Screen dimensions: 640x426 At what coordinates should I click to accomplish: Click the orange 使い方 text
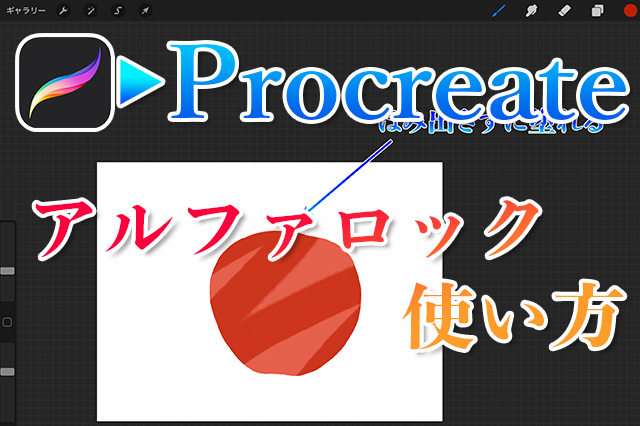click(510, 315)
